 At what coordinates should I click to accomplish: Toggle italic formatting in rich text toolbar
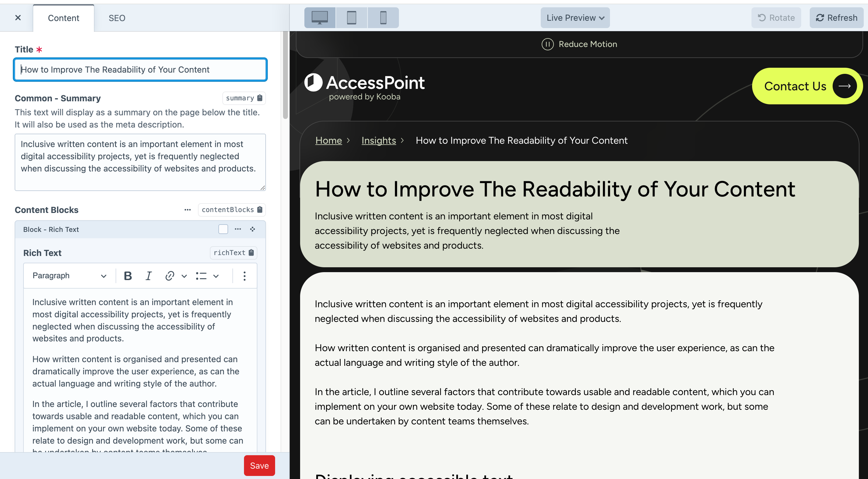coord(148,276)
